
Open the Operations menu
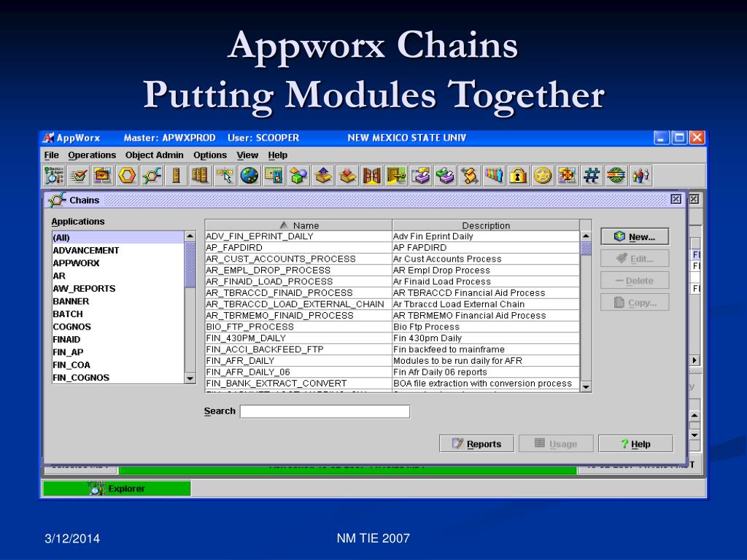coord(92,155)
